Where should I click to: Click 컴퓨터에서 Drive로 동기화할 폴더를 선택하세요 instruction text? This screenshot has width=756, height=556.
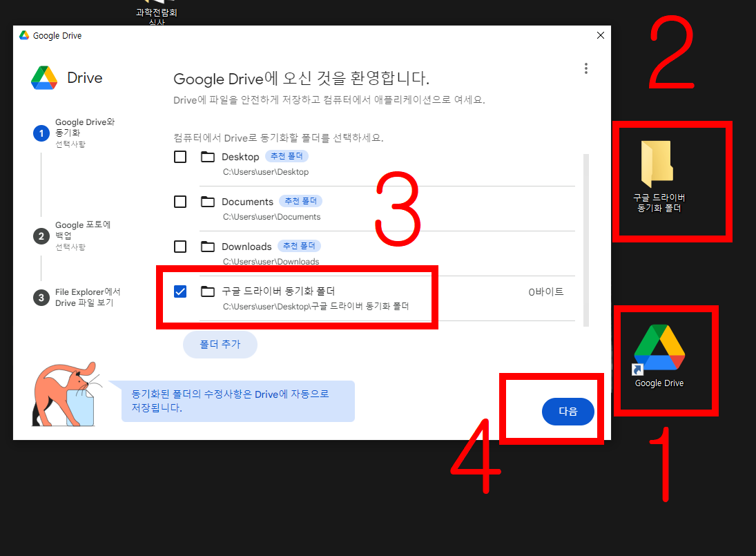tap(279, 138)
